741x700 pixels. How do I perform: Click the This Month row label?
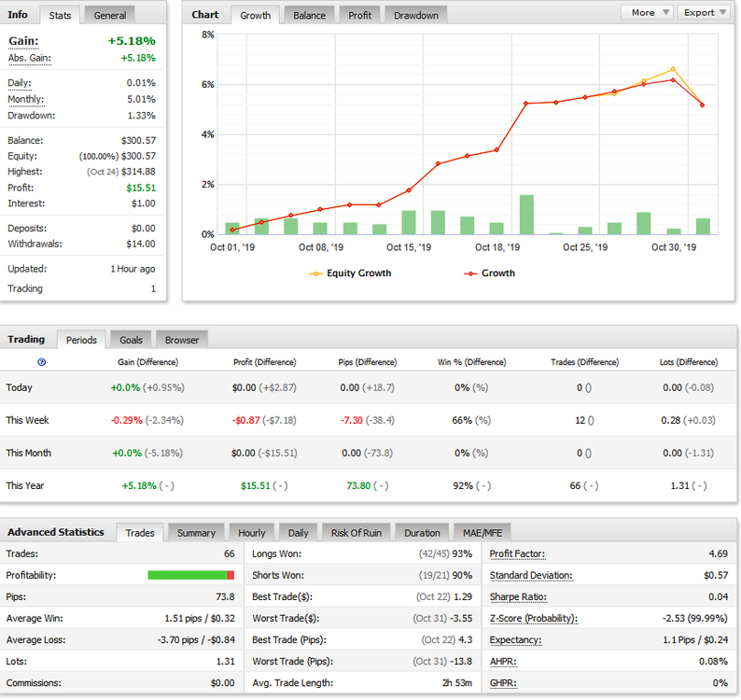pos(28,453)
